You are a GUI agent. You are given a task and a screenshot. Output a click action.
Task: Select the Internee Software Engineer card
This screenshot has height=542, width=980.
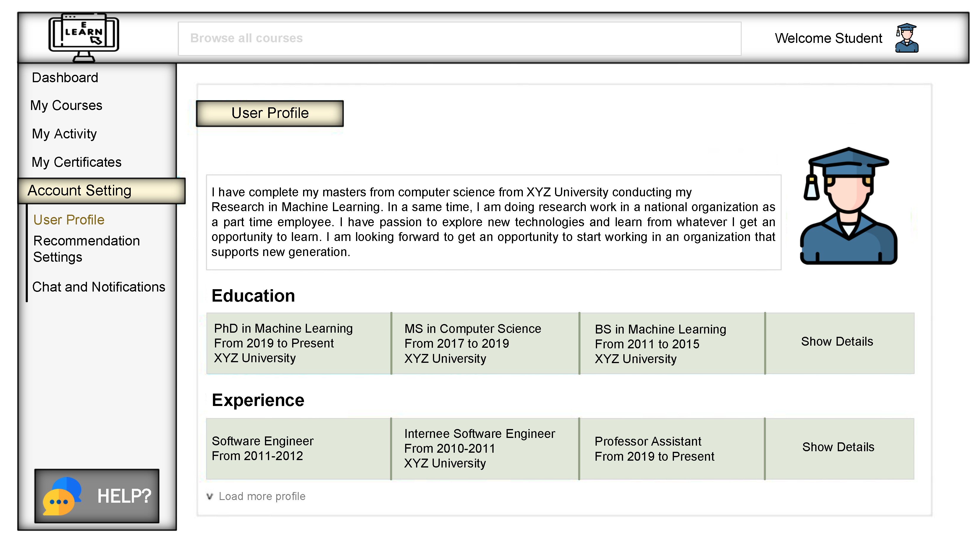(485, 449)
